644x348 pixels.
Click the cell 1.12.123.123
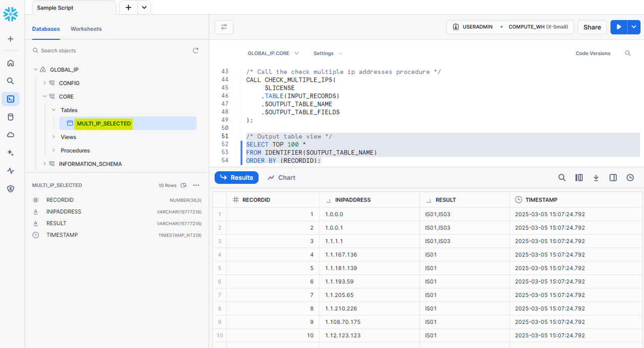[x=369, y=335]
